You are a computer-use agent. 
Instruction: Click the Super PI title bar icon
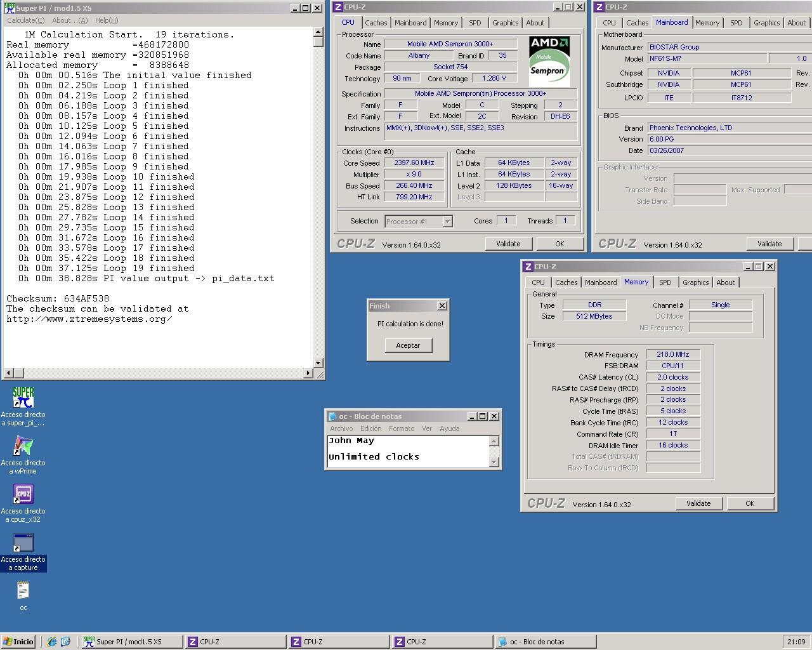coord(10,8)
